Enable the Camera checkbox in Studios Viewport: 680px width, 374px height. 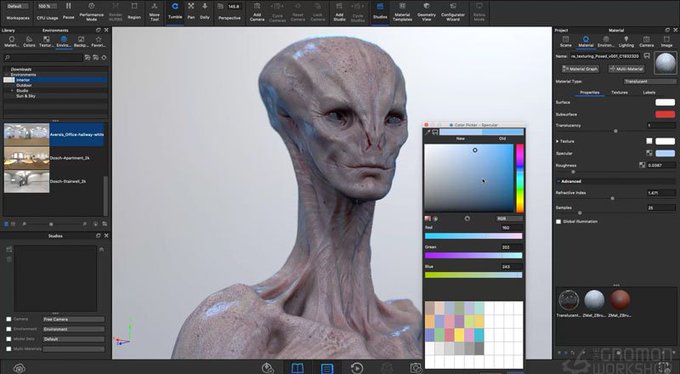point(9,319)
